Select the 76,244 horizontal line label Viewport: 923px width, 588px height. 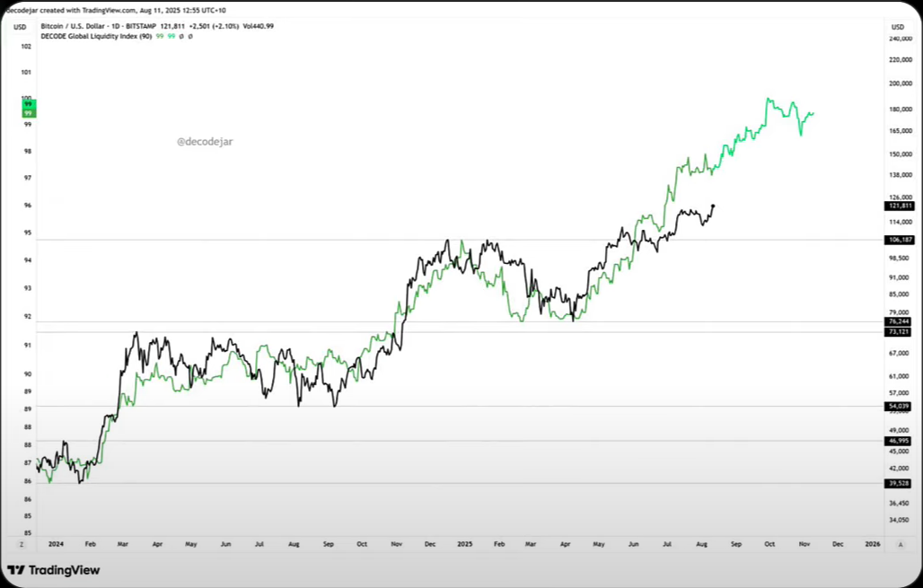tap(899, 321)
